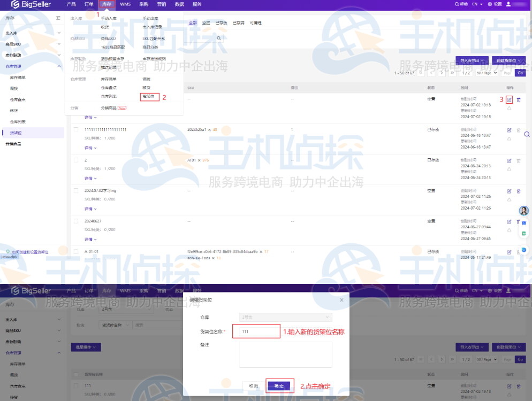Click the magnifier icon floating at the right edge
The image size is (532, 401).
coord(527,134)
